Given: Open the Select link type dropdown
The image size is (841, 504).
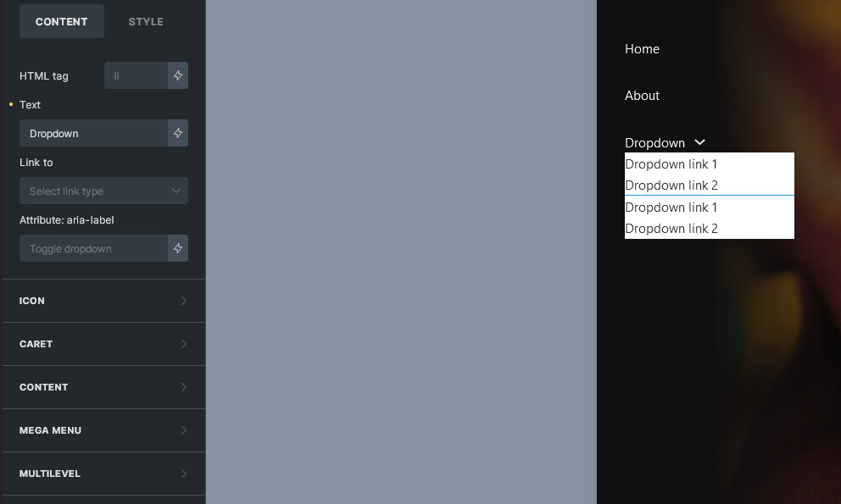Looking at the screenshot, I should 103,191.
